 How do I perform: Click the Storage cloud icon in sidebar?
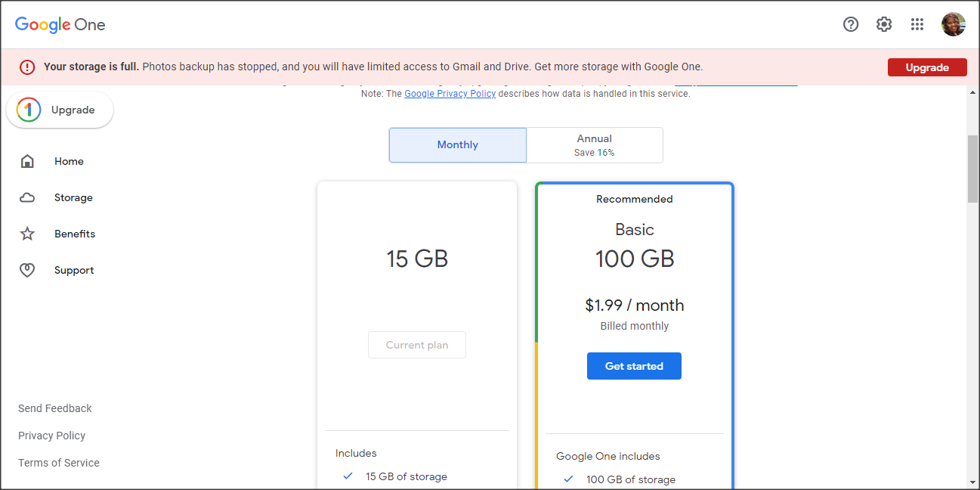27,198
